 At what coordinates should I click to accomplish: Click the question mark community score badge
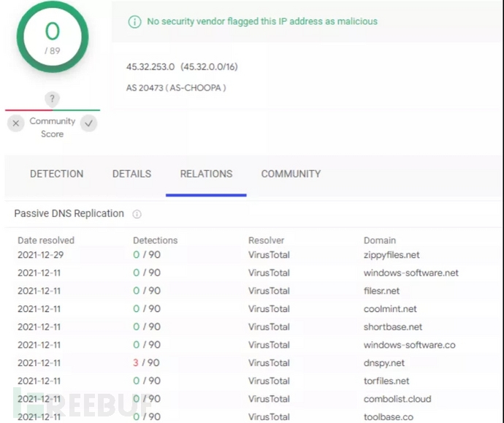(52, 99)
